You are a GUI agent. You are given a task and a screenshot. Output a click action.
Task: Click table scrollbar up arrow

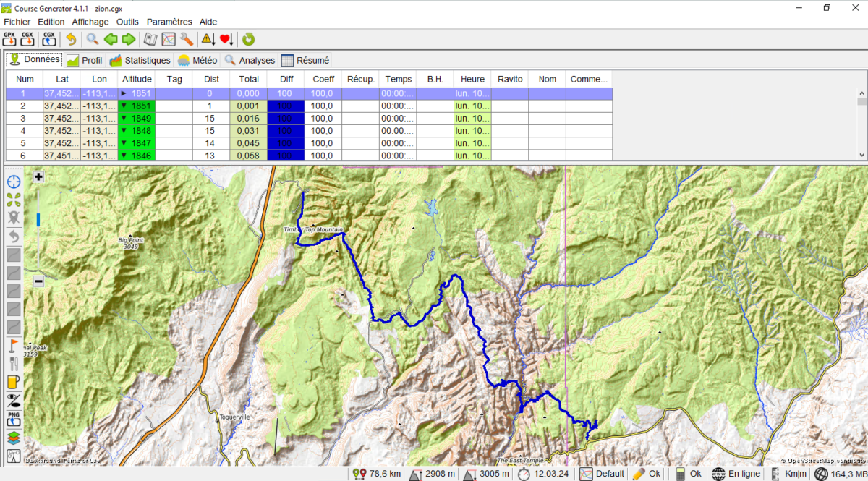861,93
